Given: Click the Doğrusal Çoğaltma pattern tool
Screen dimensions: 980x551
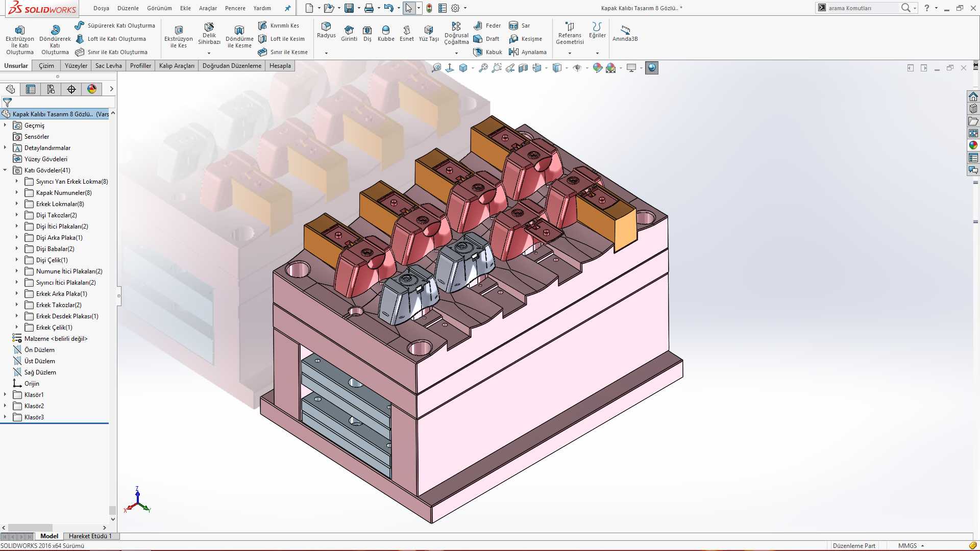Looking at the screenshot, I should point(456,34).
